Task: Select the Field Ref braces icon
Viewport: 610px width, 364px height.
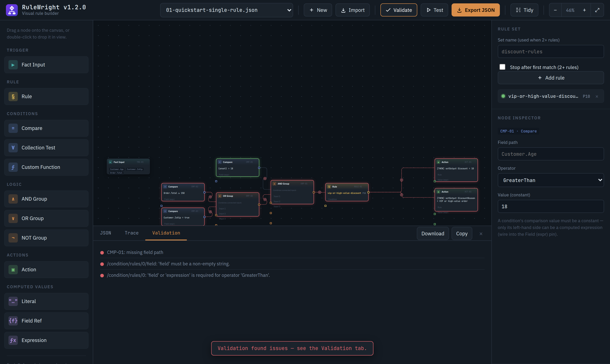Action: [13, 321]
